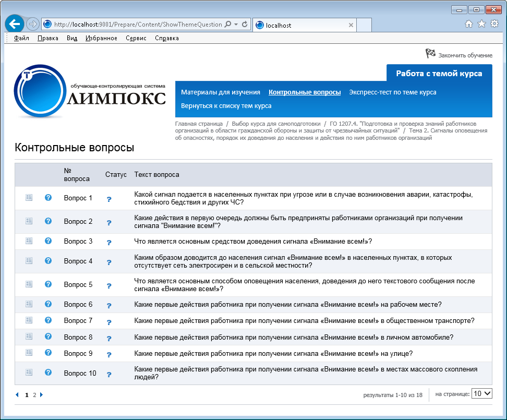Refresh the page with reload icon
This screenshot has width=507, height=420.
click(x=245, y=24)
